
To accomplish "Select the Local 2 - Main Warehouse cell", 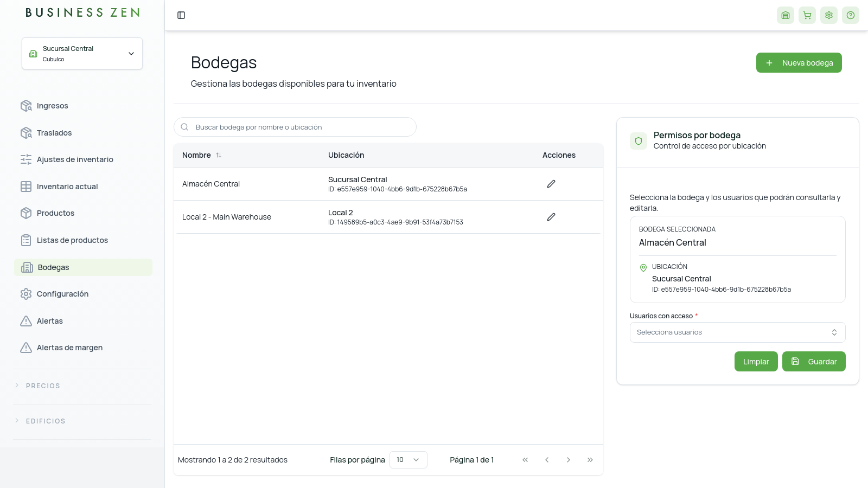I will pos(227,217).
